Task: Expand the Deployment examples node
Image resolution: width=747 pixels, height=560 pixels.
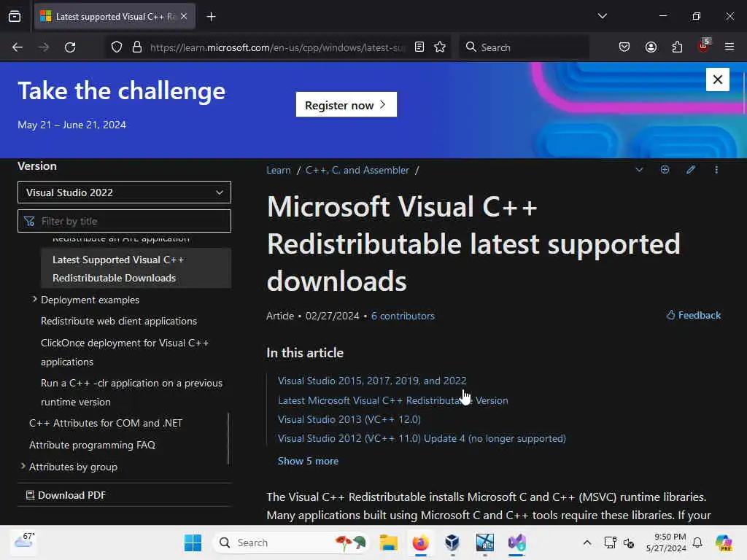Action: [34, 300]
